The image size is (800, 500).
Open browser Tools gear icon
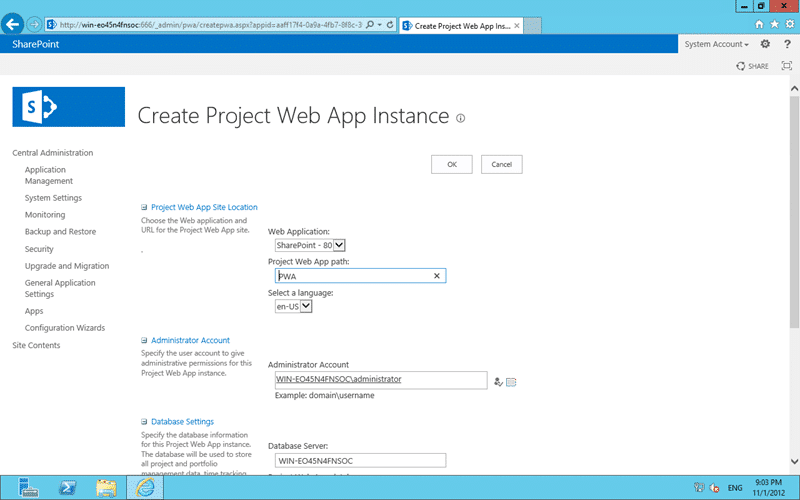[790, 24]
